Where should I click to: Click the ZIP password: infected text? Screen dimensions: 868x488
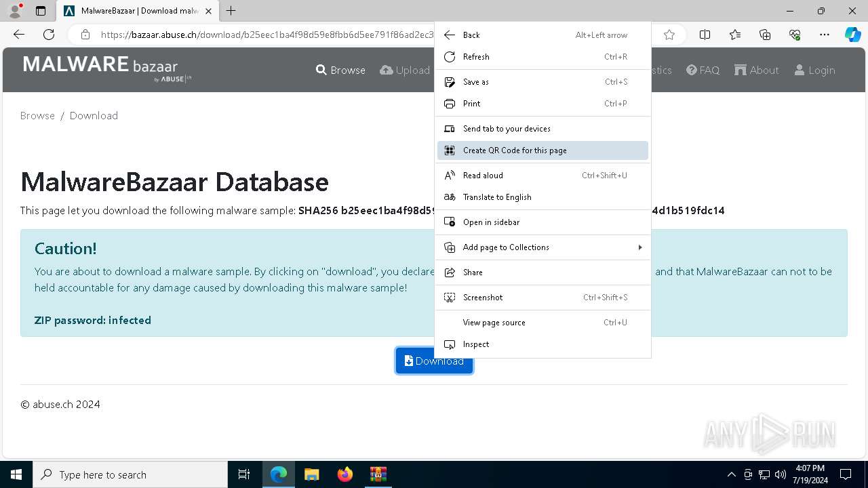(93, 321)
